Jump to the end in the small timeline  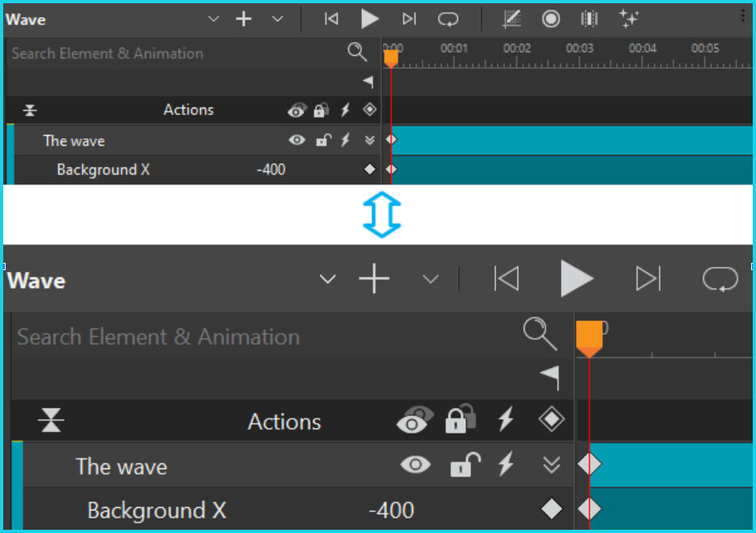click(409, 19)
